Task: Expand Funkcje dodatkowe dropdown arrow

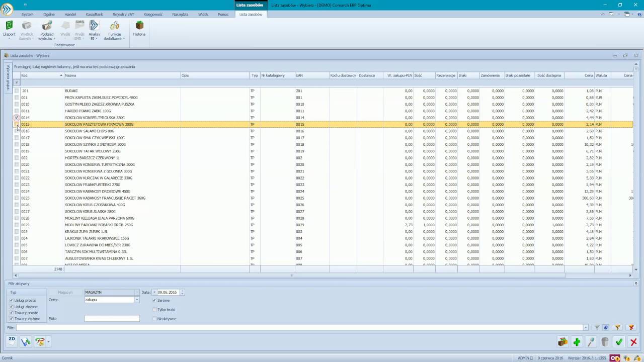Action: tap(124, 39)
